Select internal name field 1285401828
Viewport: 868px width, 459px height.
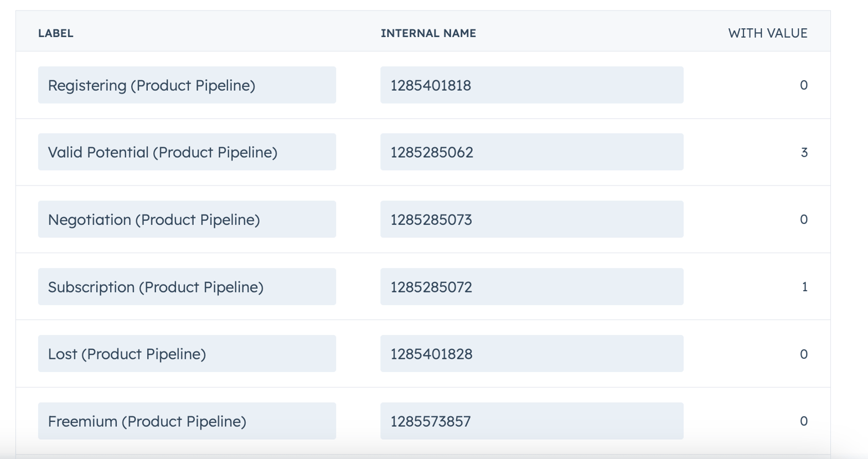tap(531, 354)
